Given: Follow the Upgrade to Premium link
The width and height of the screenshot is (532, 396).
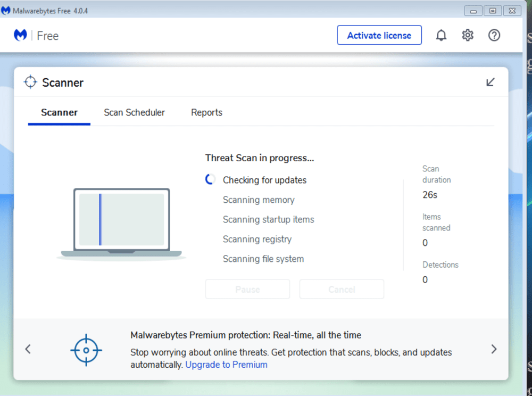Looking at the screenshot, I should 226,365.
